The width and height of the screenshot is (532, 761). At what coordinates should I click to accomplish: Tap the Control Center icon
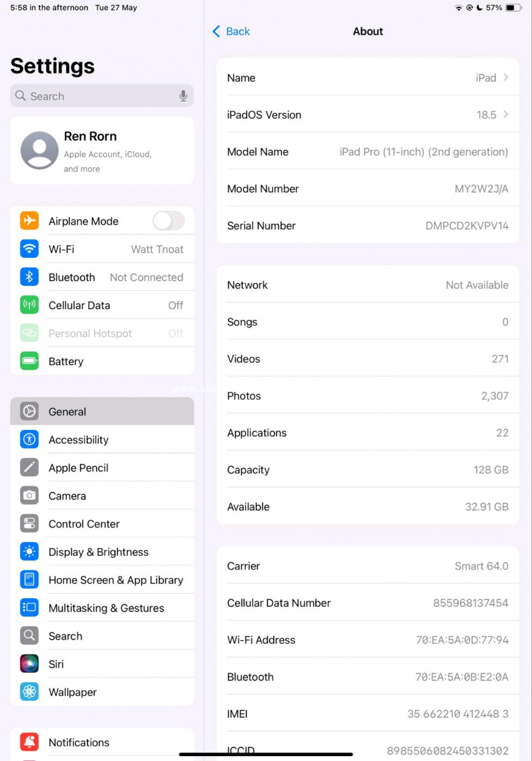[x=29, y=523]
